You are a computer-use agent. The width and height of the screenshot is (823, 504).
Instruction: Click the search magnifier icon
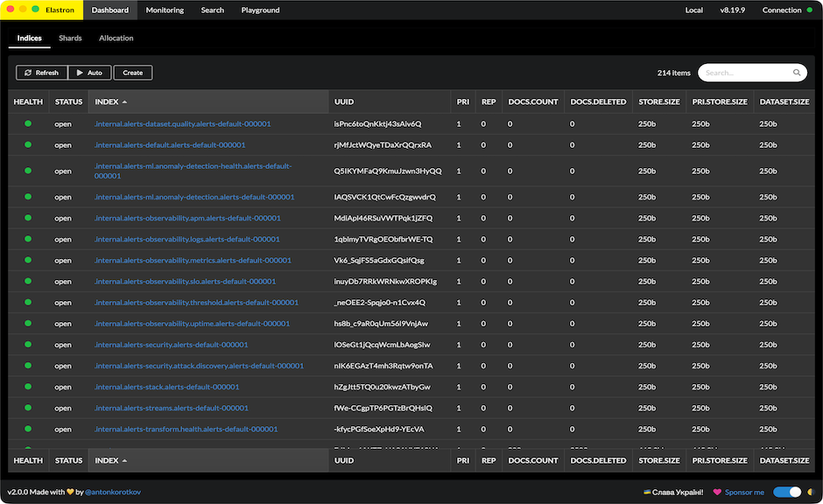[796, 73]
